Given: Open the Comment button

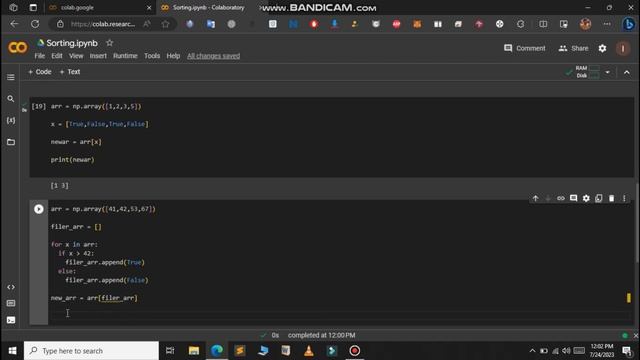Looking at the screenshot, I should (x=524, y=48).
